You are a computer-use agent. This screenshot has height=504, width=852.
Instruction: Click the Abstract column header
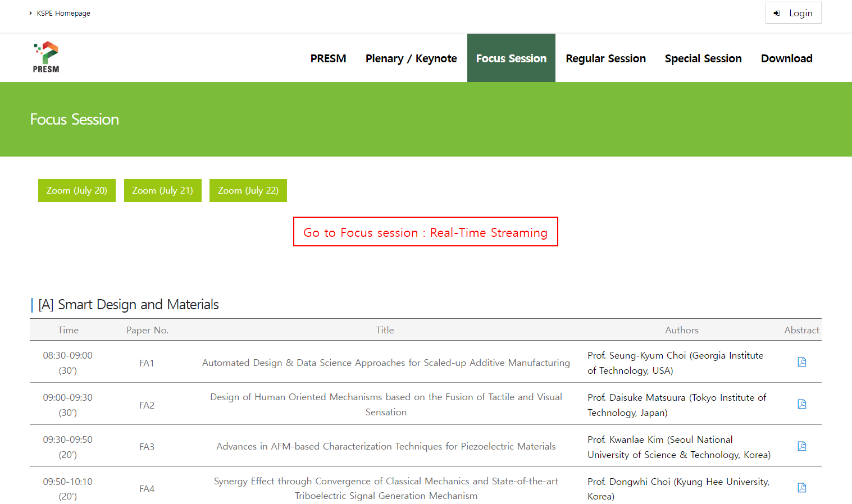coord(801,330)
